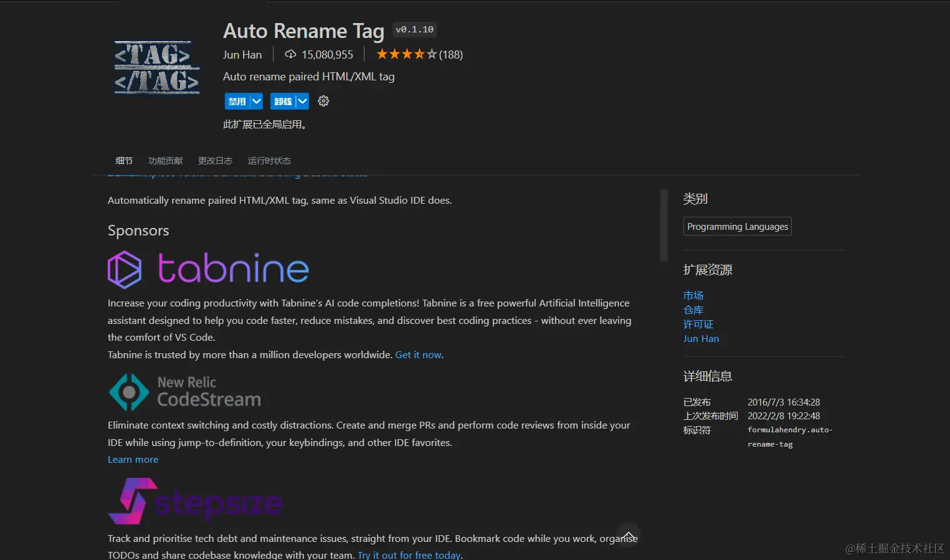Viewport: 950px width, 560px height.
Task: Open the extension settings gear icon
Action: point(323,101)
